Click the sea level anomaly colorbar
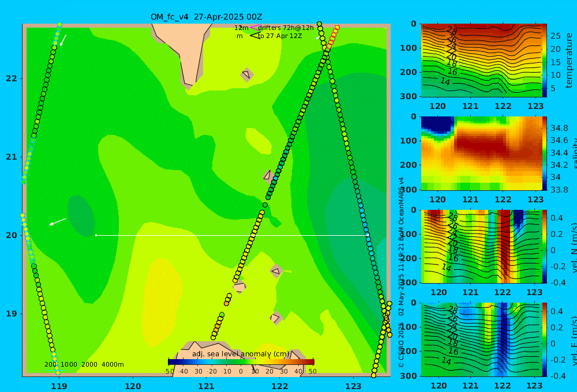 (241, 362)
